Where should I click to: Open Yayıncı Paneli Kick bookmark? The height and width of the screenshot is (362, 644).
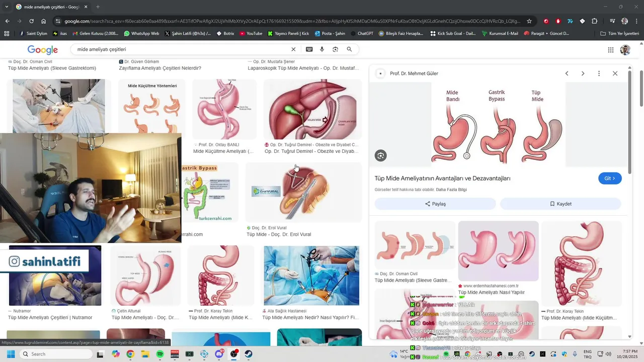(x=288, y=33)
